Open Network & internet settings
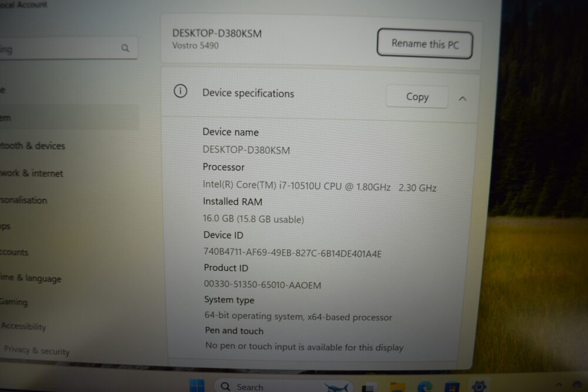The height and width of the screenshot is (392, 588). click(32, 173)
